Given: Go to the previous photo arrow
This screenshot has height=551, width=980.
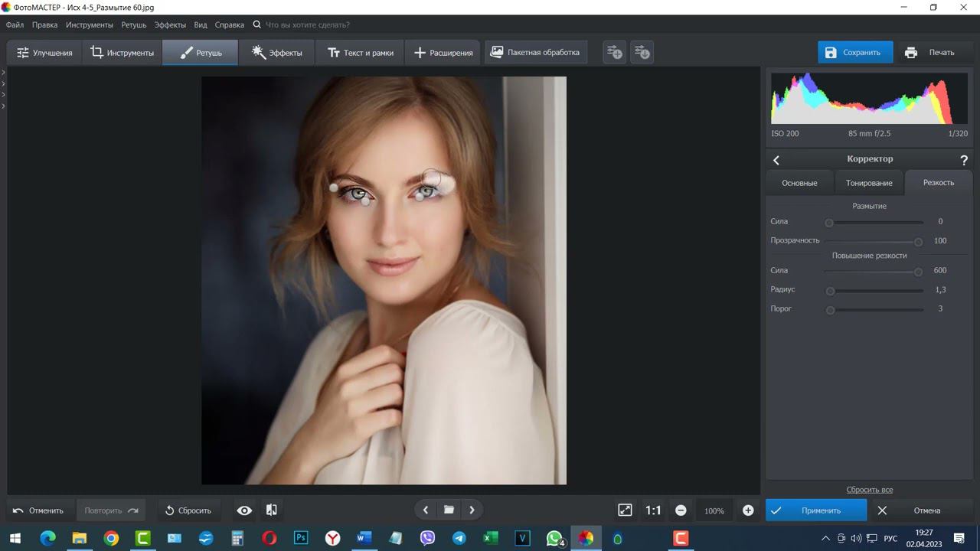Looking at the screenshot, I should click(426, 510).
